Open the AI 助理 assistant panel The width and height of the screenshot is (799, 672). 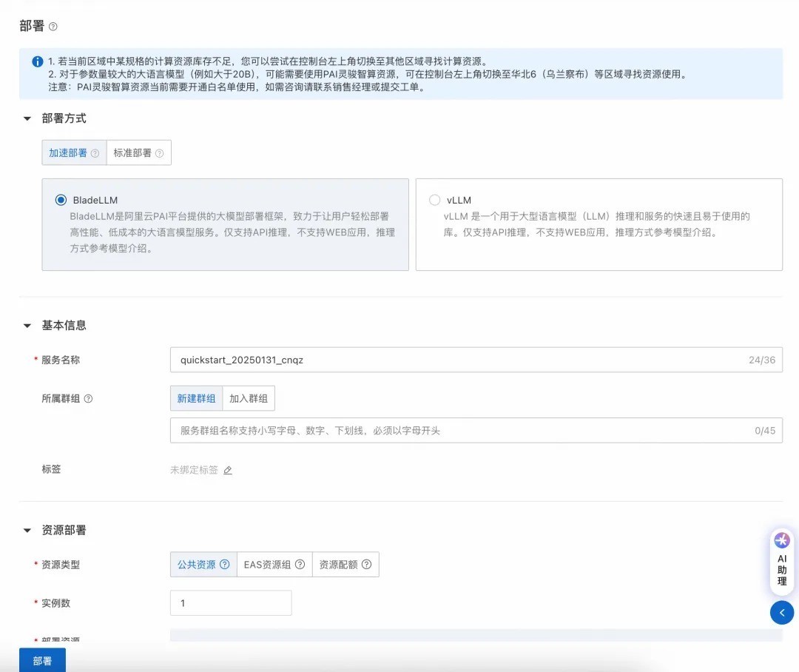click(x=782, y=561)
